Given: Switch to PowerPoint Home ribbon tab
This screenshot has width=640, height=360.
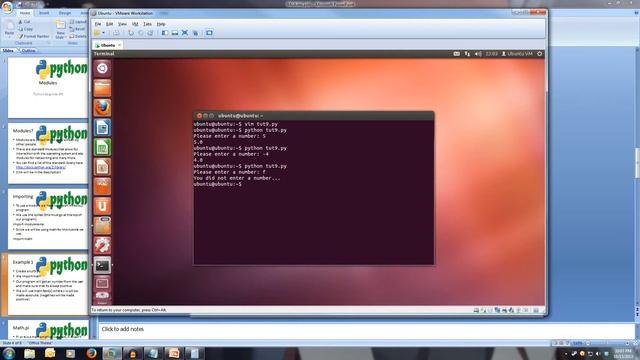Looking at the screenshot, I should tap(25, 13).
